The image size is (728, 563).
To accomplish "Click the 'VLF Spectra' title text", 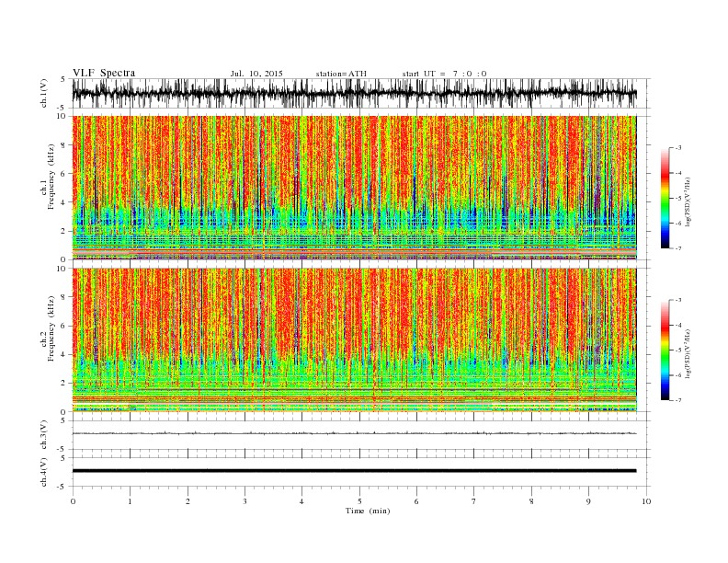I will pos(104,73).
